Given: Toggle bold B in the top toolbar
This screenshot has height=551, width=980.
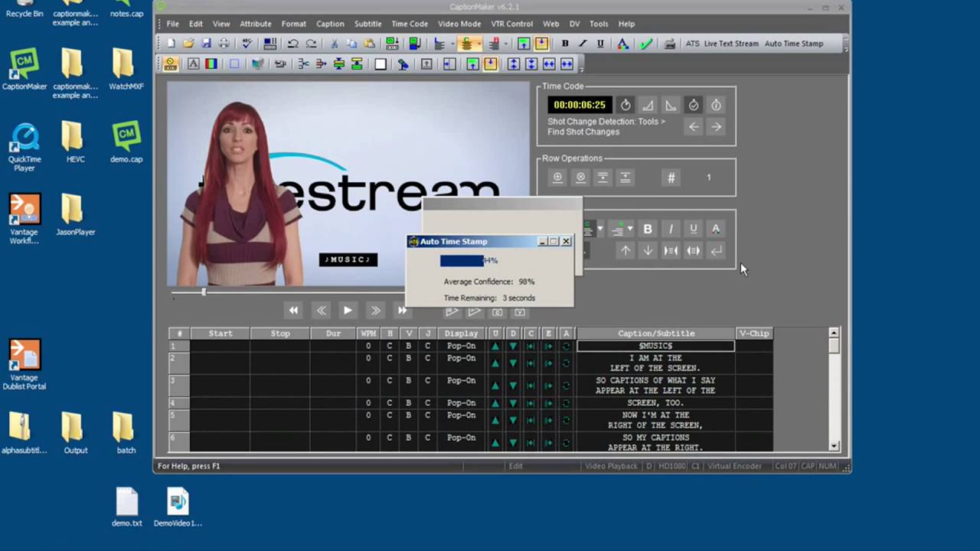Looking at the screenshot, I should [x=565, y=44].
